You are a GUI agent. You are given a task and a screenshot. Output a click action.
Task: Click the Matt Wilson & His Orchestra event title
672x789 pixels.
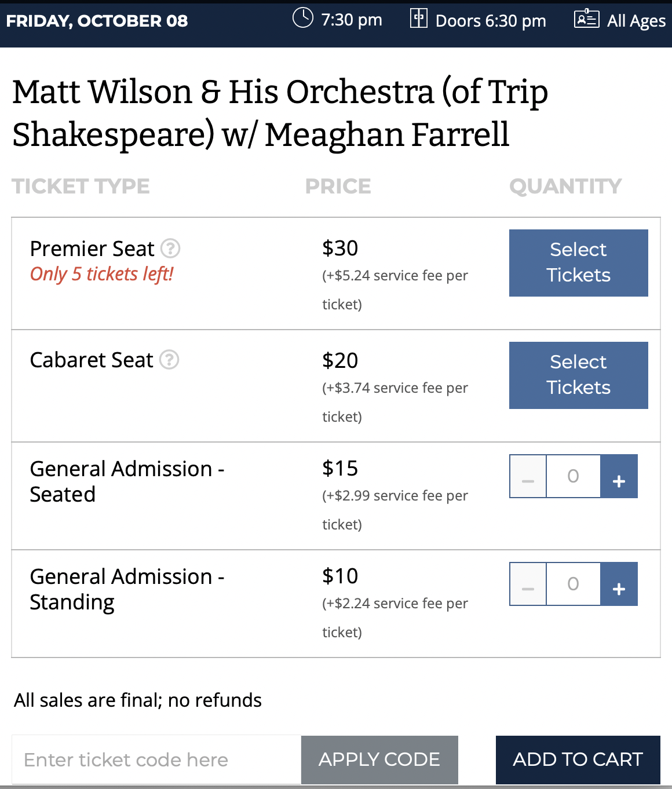click(280, 113)
